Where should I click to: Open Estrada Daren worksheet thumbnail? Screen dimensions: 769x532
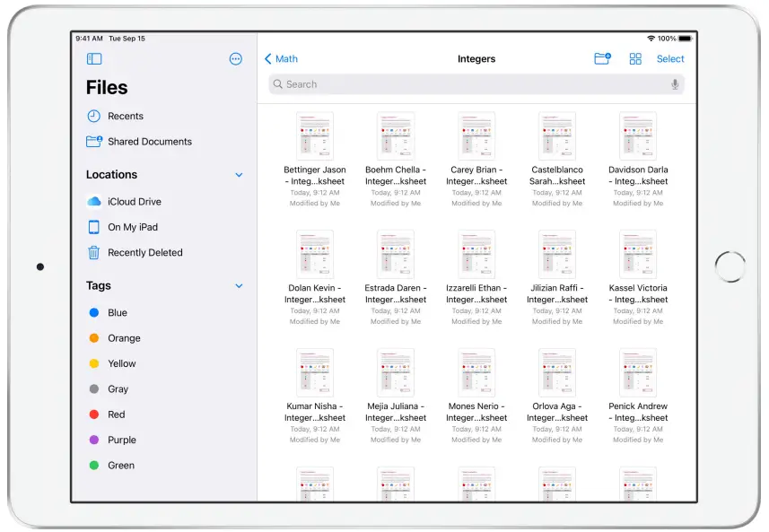396,255
